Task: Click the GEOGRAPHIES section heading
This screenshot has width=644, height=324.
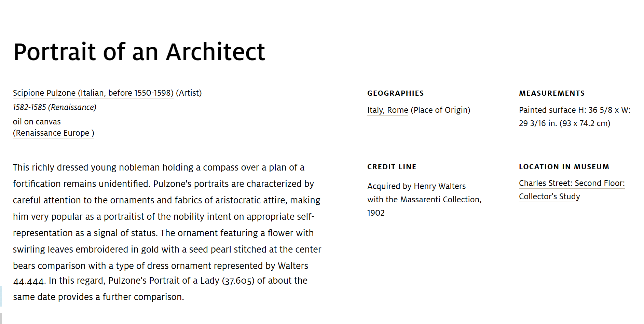Action: pyautogui.click(x=396, y=93)
